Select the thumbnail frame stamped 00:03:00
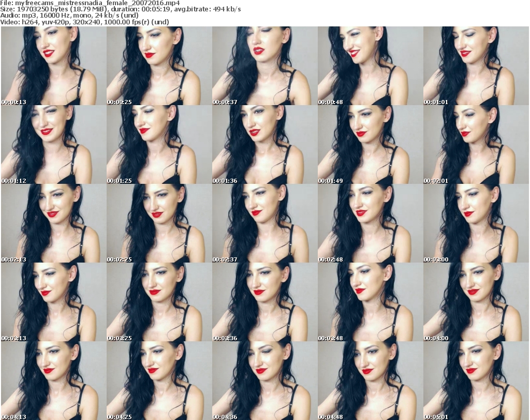The width and height of the screenshot is (530, 420). click(x=476, y=224)
